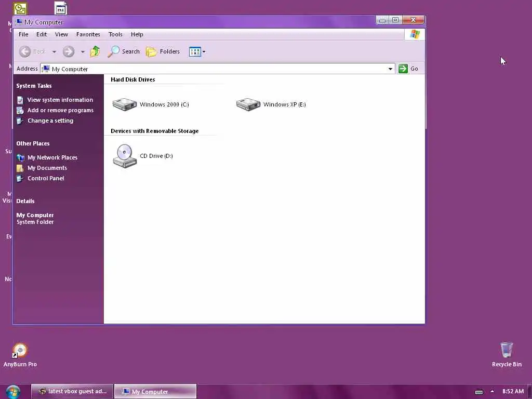The height and width of the screenshot is (399, 532).
Task: Open the View menu
Action: 61,34
